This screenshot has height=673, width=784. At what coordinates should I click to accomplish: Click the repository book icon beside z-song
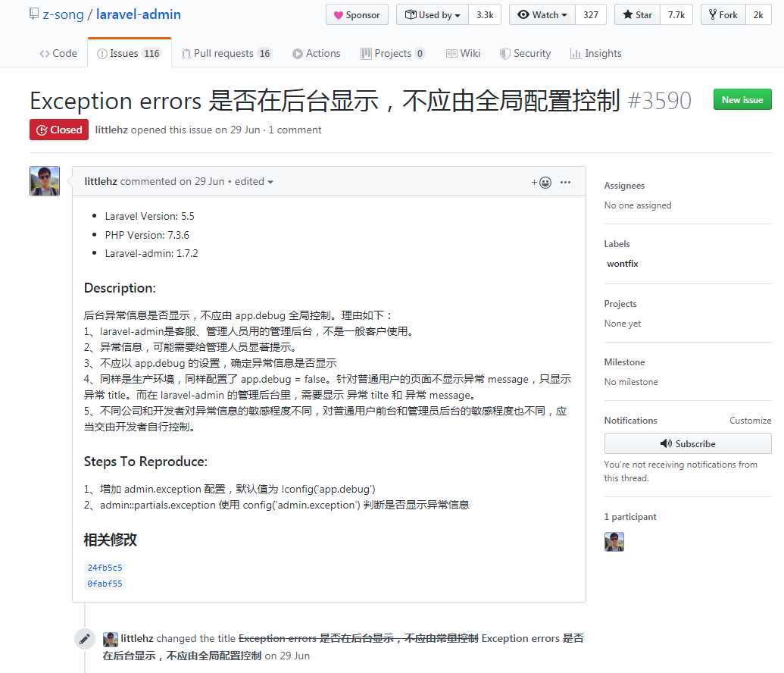(34, 14)
